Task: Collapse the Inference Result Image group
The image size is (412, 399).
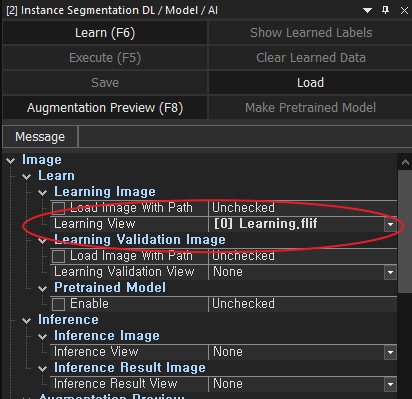Action: tap(43, 368)
